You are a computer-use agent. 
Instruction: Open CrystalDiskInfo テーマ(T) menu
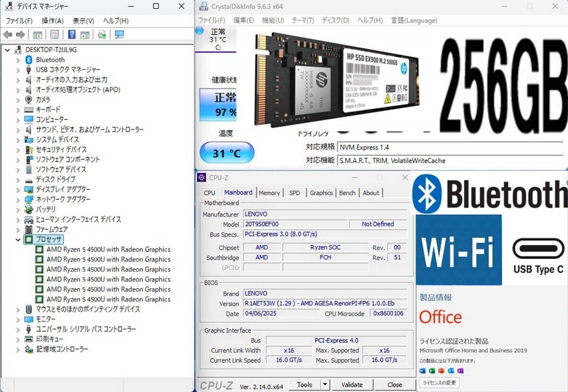(303, 20)
